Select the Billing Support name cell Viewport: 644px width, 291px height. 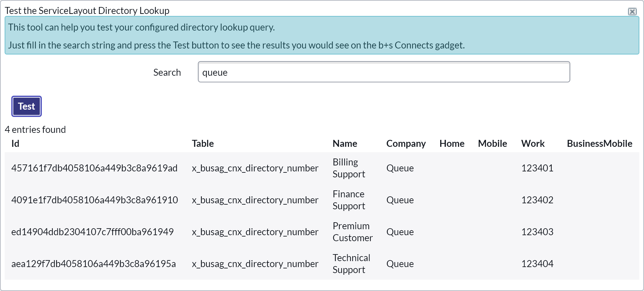pyautogui.click(x=349, y=168)
